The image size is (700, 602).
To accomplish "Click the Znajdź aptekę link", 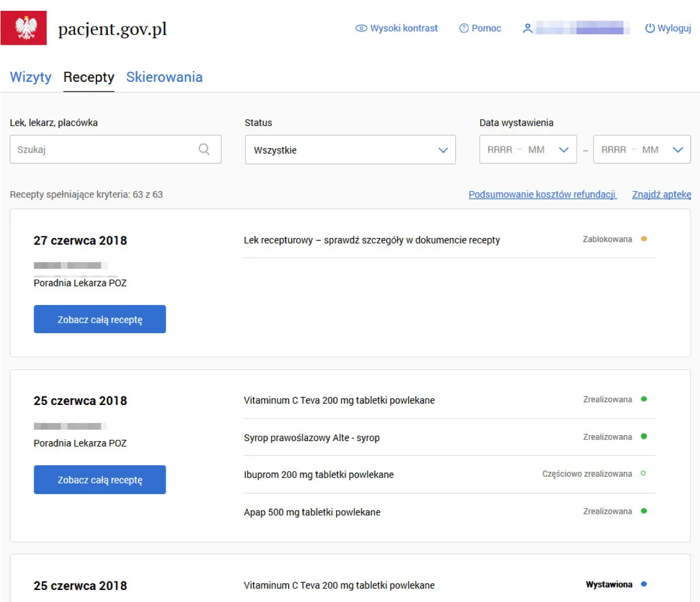I will point(661,194).
